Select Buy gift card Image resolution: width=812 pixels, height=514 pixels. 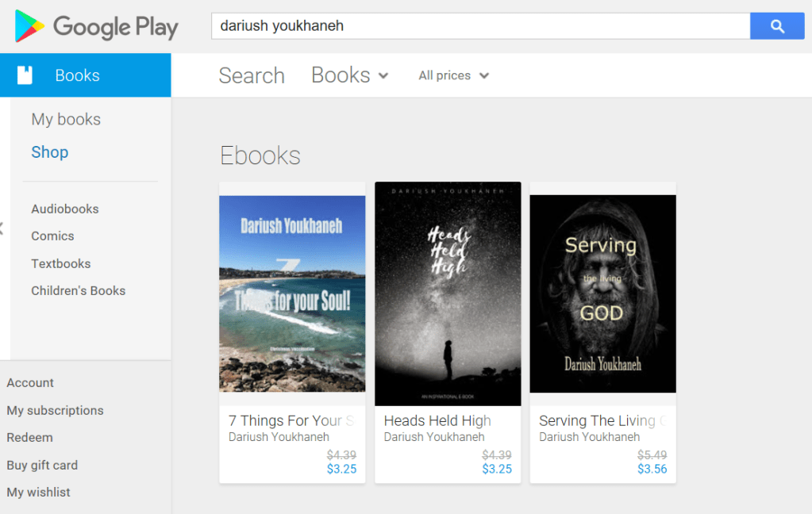(x=42, y=465)
